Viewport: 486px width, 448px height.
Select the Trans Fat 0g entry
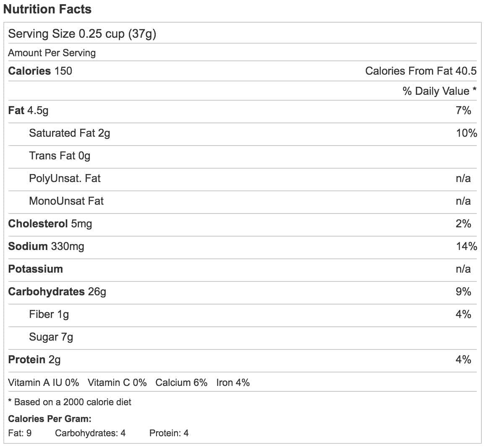coord(60,156)
